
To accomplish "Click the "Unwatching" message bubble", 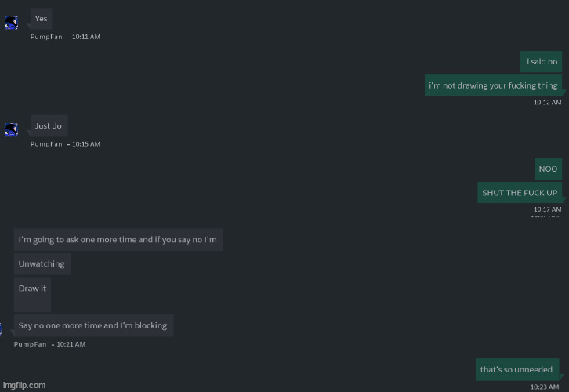I will tap(42, 264).
